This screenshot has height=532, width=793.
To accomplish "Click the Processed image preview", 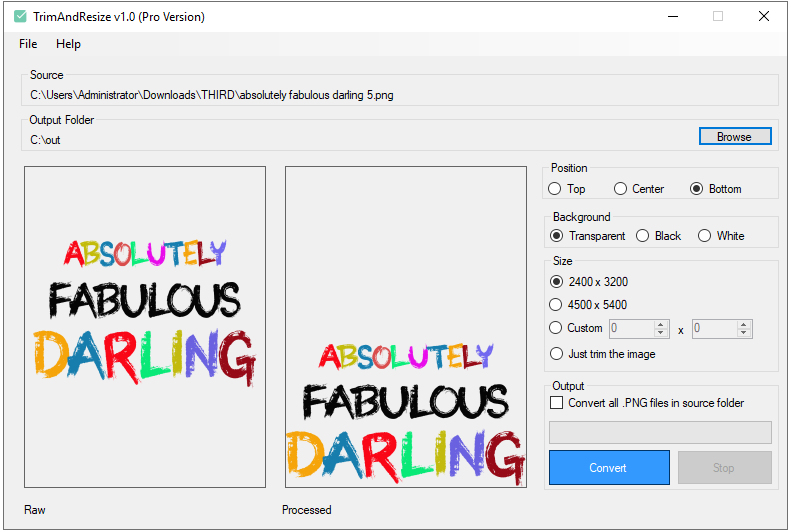I will coord(406,327).
